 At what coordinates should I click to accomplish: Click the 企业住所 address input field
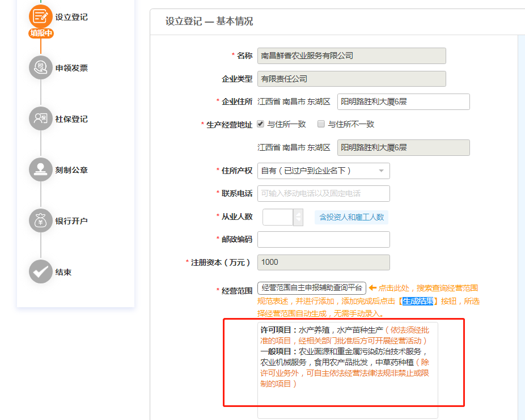(x=403, y=101)
